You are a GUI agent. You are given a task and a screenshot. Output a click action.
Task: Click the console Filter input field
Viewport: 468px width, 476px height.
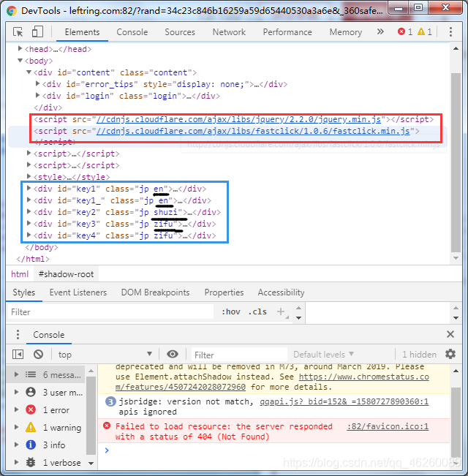(x=239, y=355)
